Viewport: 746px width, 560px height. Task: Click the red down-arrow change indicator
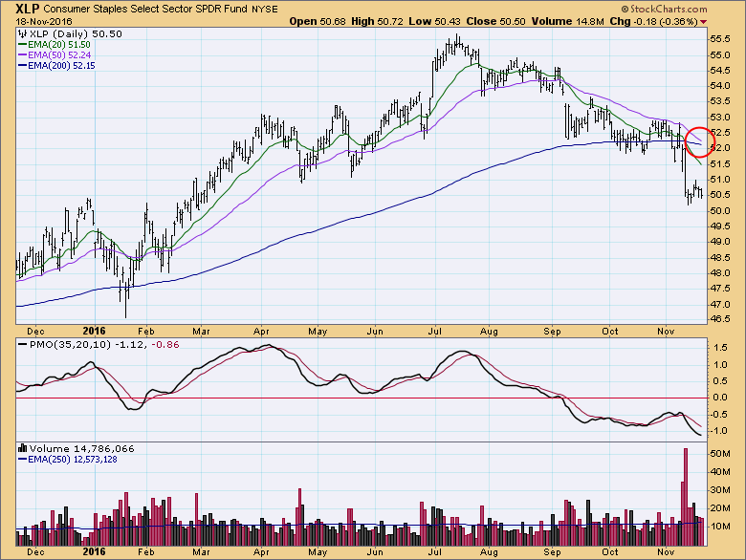[703, 22]
